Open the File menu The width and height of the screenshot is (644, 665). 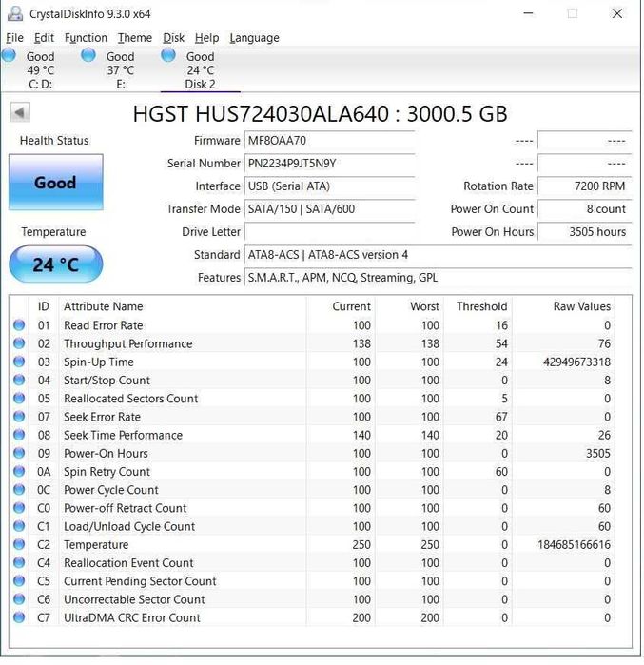(14, 38)
